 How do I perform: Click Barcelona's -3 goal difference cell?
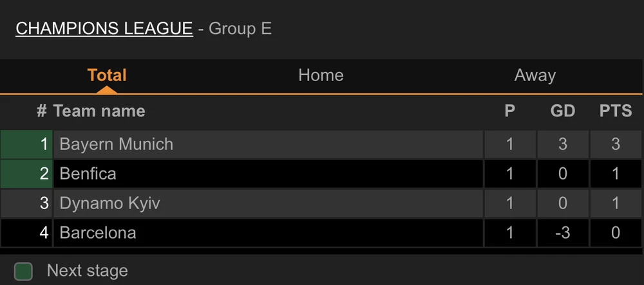click(x=562, y=232)
